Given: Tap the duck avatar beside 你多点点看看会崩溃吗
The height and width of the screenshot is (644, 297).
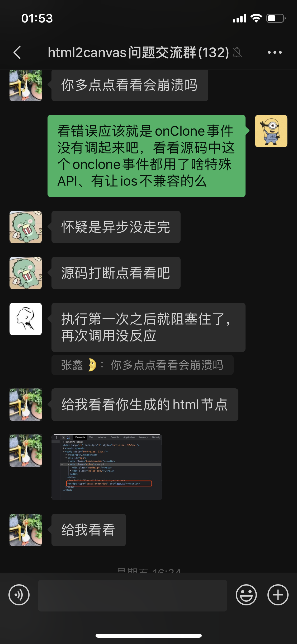Looking at the screenshot, I should pos(26,85).
